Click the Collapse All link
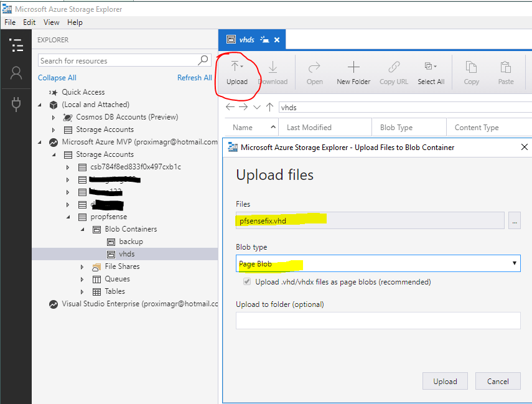Image resolution: width=532 pixels, height=404 pixels. coord(57,78)
